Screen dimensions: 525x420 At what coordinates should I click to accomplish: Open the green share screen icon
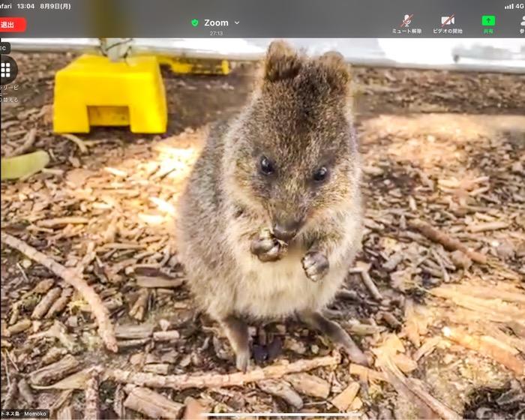click(488, 21)
